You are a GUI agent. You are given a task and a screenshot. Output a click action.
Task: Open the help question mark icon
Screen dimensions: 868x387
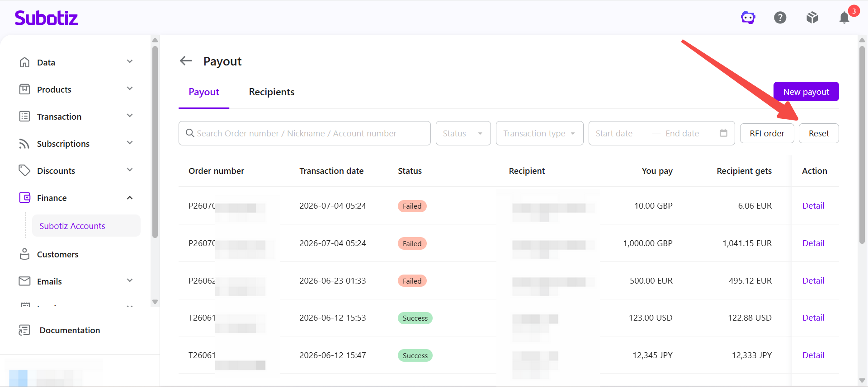[780, 18]
